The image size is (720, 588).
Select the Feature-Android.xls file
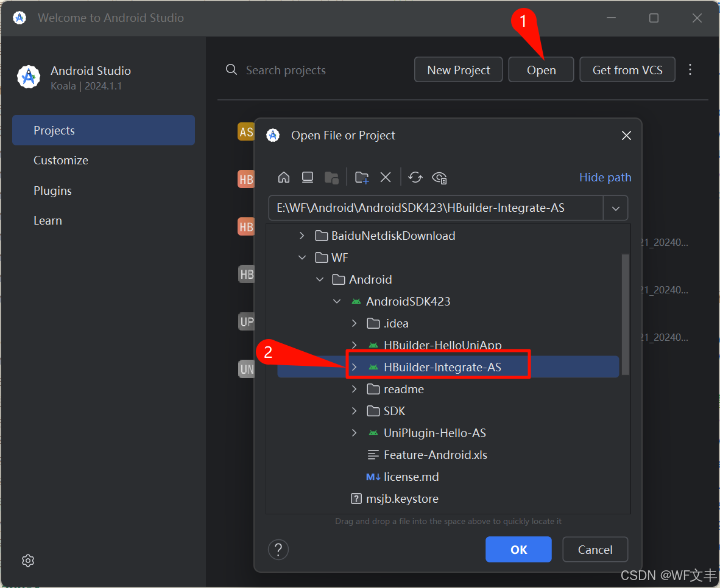tap(448, 455)
